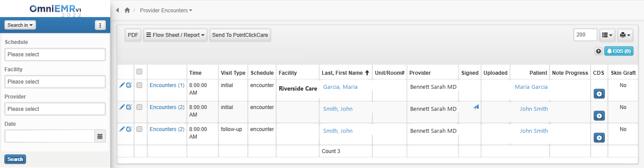Click the Count 3 footer cell
Screen dimensions: 644x168
[x=331, y=151]
